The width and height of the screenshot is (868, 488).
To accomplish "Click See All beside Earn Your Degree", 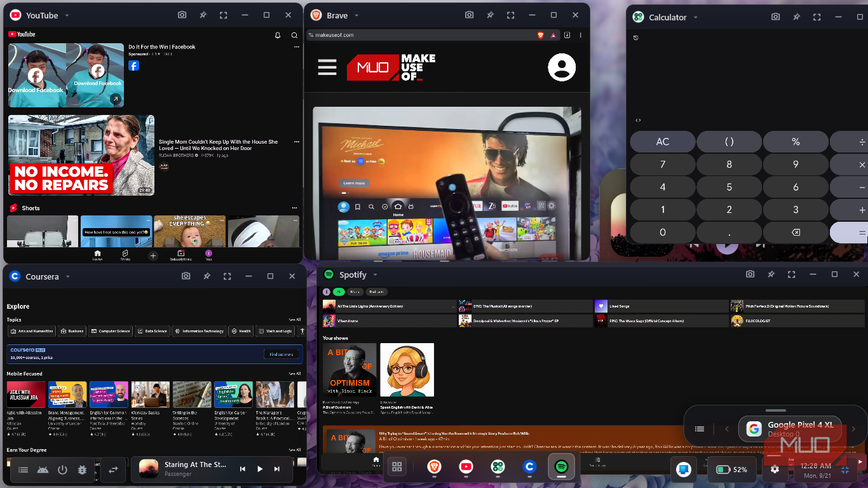I will click(295, 450).
